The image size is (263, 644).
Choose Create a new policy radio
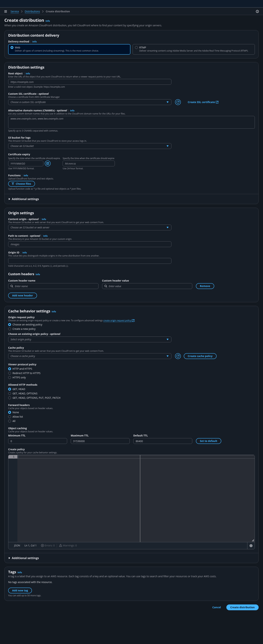tap(10, 329)
